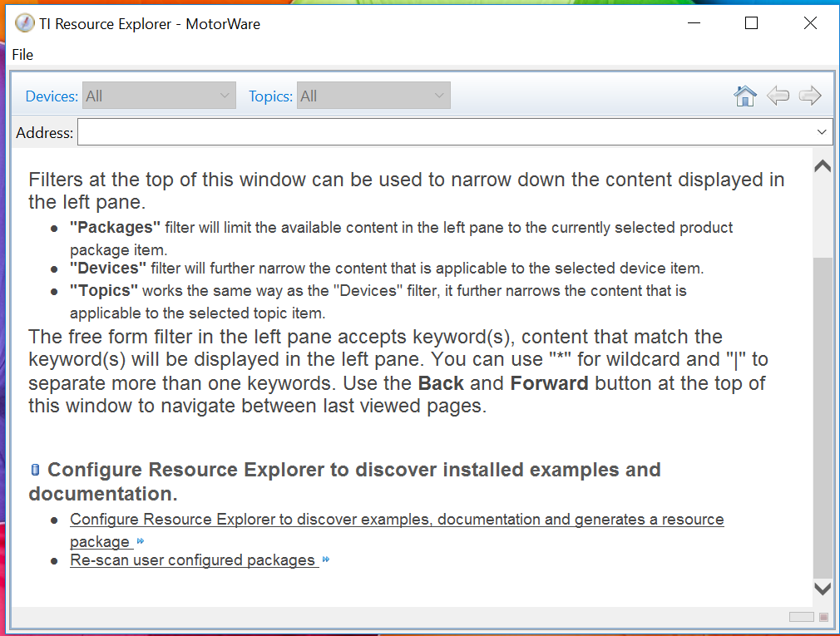Maximize the TI Resource Explorer window
This screenshot has width=840, height=636.
[751, 23]
